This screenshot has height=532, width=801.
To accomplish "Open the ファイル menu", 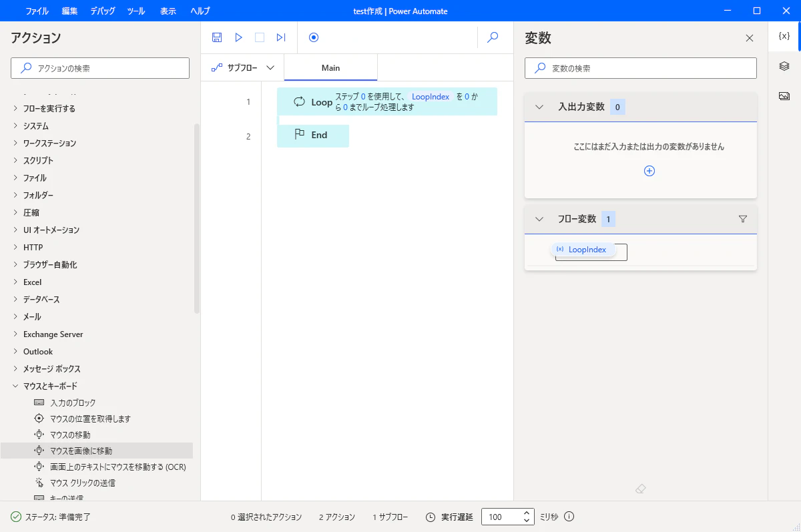I will (37, 11).
